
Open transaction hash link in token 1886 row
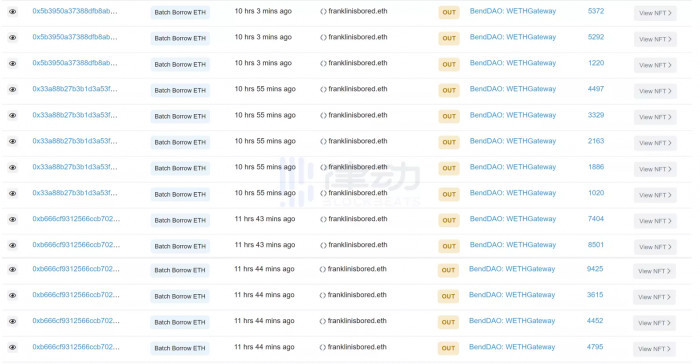(75, 167)
